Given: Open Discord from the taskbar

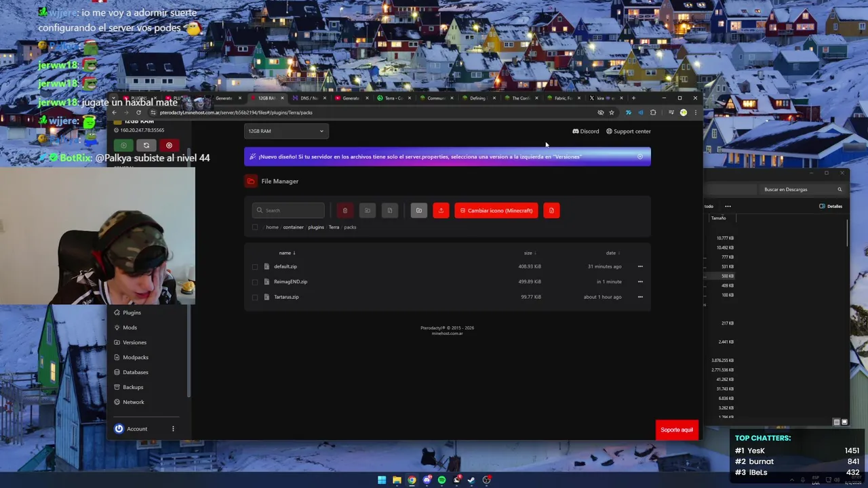Looking at the screenshot, I should point(427,480).
